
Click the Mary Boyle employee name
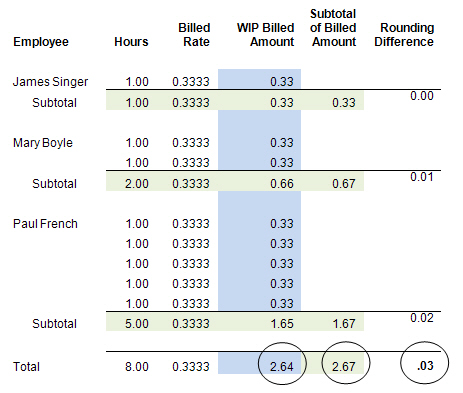click(x=43, y=143)
